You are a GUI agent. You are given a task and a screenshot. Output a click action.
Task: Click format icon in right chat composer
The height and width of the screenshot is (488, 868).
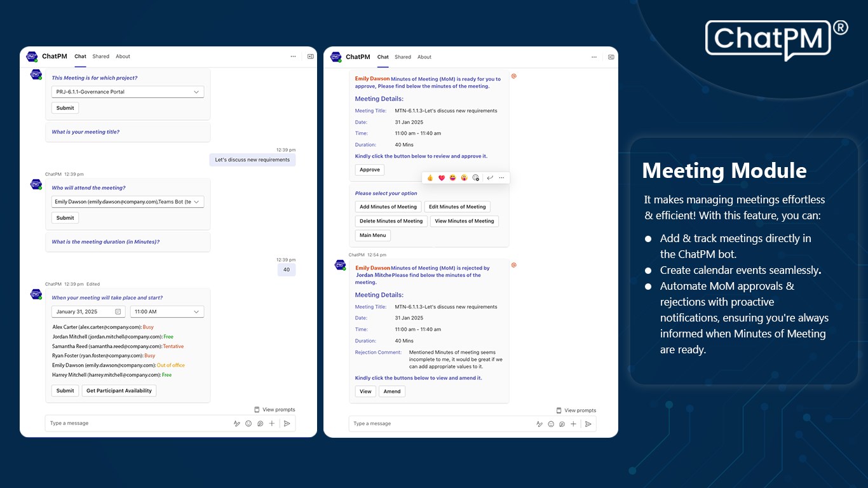[x=539, y=424]
